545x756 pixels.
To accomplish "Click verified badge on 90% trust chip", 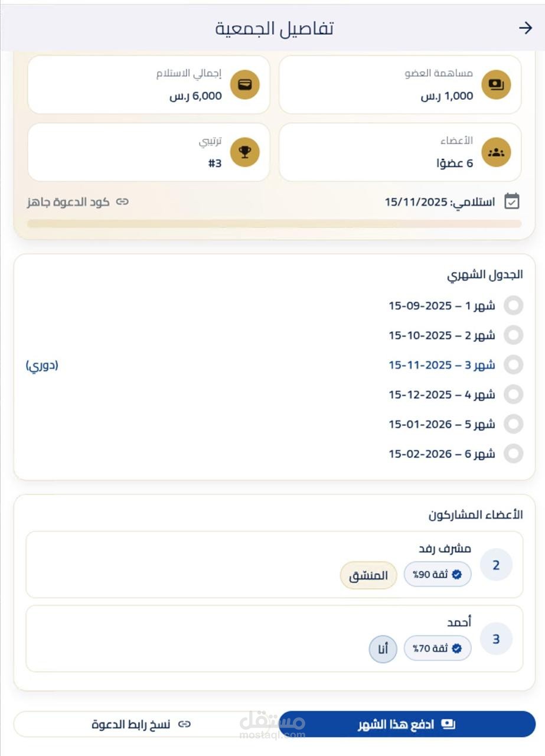I will pos(456,575).
